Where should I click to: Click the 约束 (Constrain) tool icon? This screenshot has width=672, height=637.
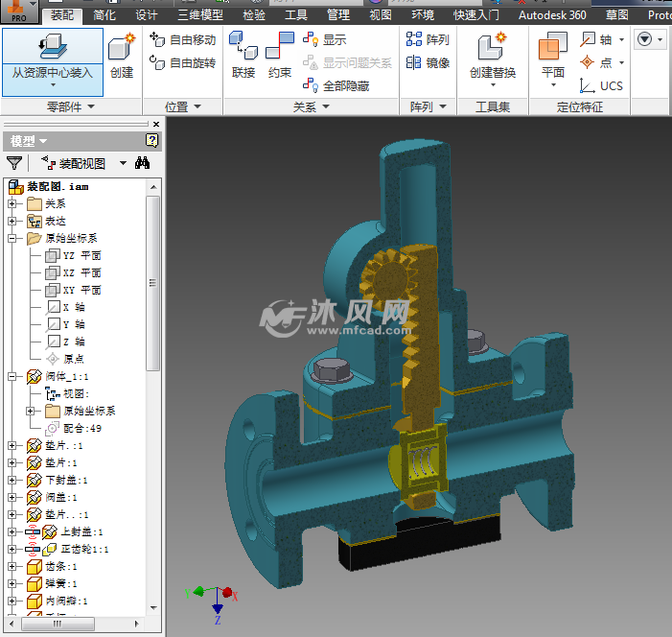279,48
